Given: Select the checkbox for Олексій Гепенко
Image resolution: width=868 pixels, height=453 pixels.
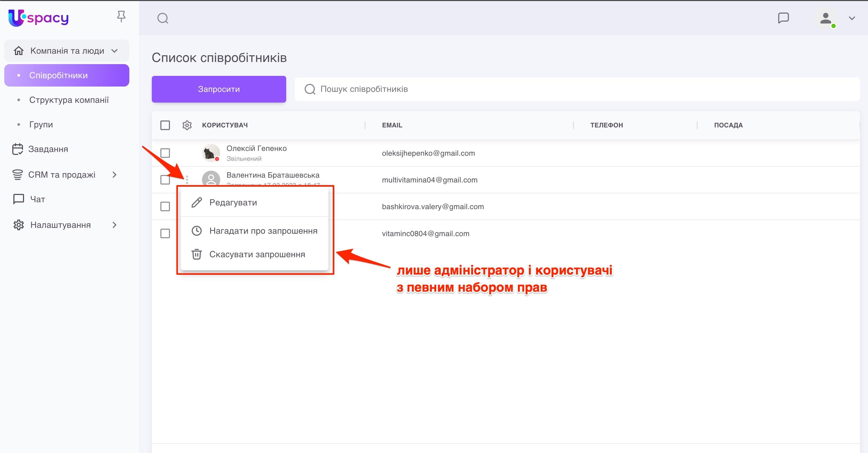Looking at the screenshot, I should (x=165, y=153).
